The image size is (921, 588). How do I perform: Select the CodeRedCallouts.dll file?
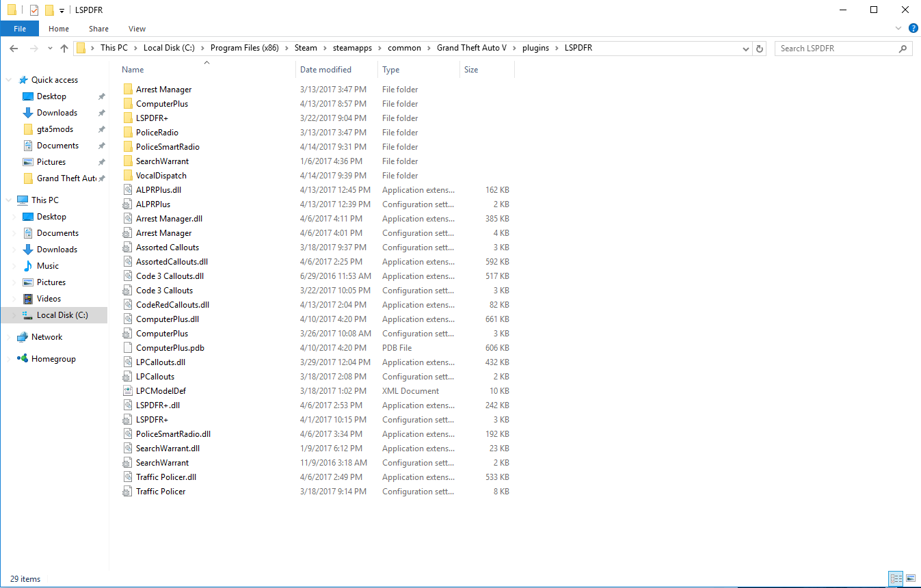172,305
